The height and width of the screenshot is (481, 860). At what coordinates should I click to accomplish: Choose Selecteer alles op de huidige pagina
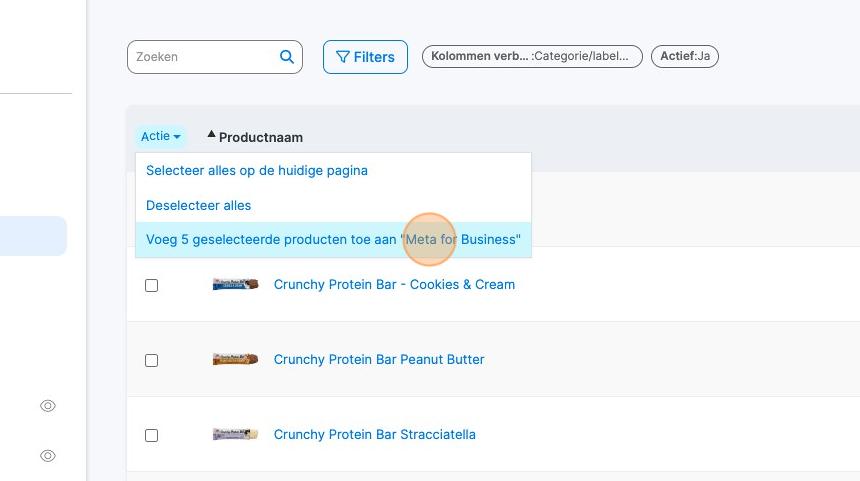coord(257,171)
